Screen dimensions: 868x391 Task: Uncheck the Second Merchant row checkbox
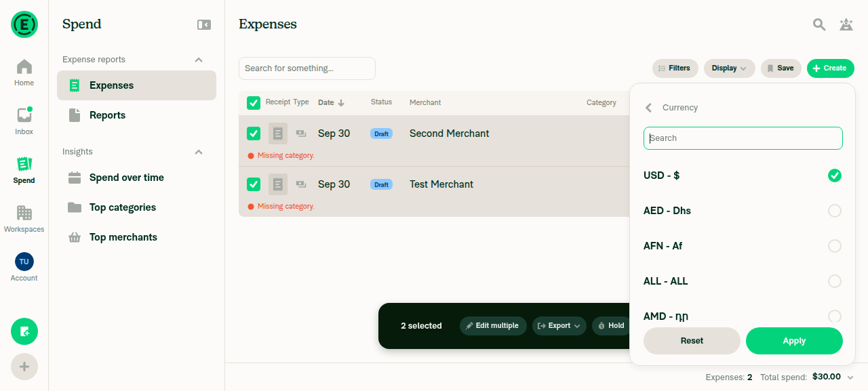(254, 133)
